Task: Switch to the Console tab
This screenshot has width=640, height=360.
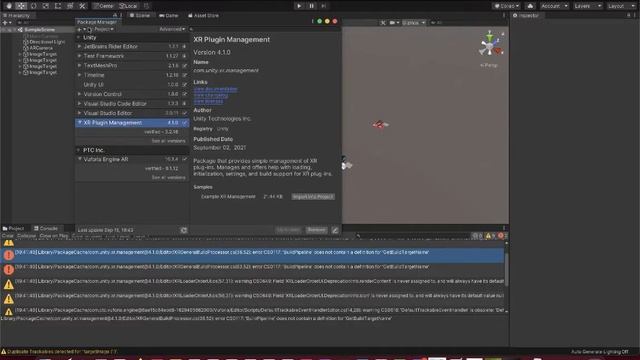Action: (x=46, y=229)
